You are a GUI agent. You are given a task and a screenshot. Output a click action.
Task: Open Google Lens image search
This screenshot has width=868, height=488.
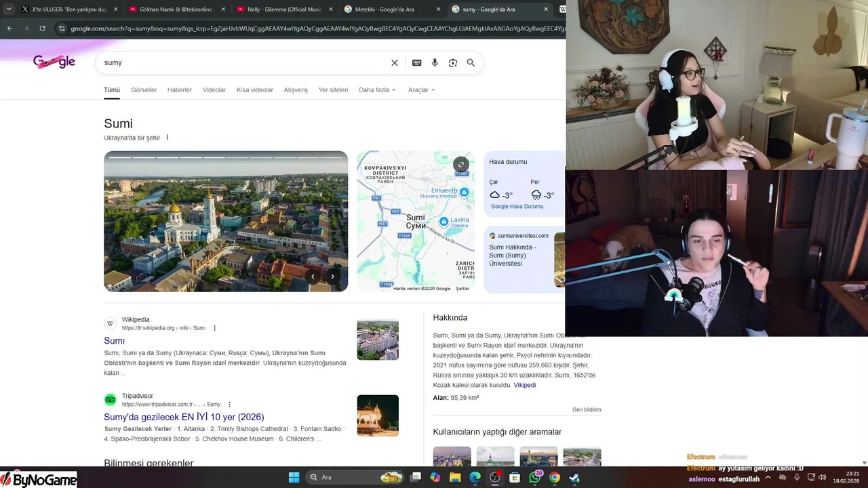(x=453, y=62)
